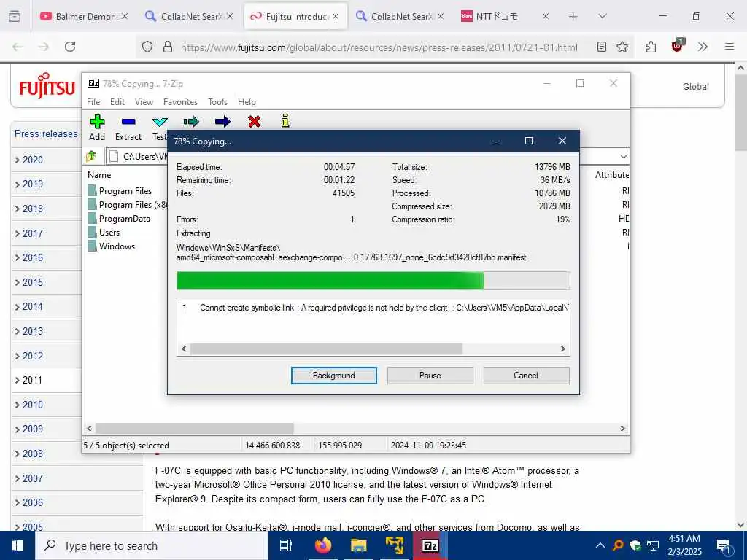Click the Move blue arrow icon in 7-Zip
Image resolution: width=747 pixels, height=560 pixels.
[x=222, y=122]
